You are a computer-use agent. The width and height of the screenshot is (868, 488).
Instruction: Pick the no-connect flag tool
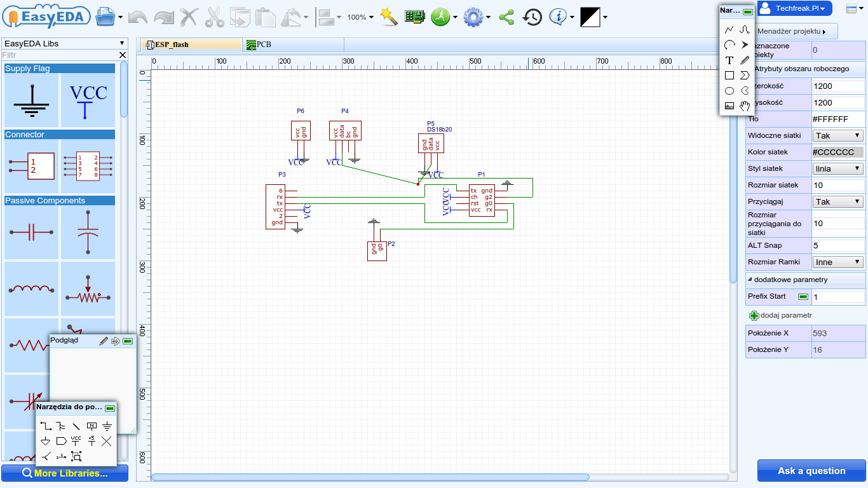107,441
